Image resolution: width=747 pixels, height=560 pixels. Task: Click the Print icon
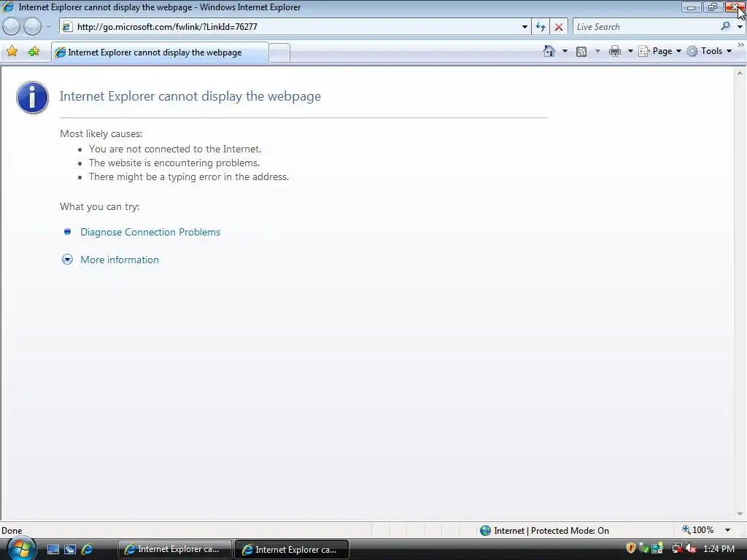(615, 51)
